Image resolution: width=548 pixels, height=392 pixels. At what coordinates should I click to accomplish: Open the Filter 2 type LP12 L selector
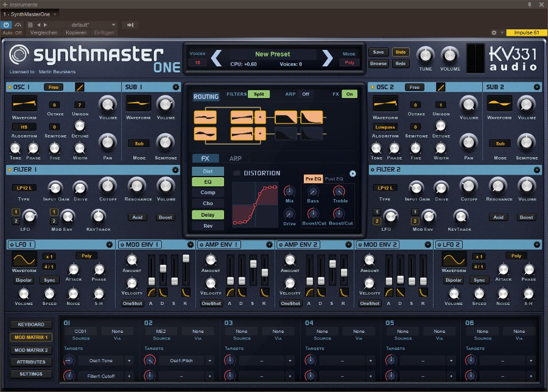[x=385, y=188]
